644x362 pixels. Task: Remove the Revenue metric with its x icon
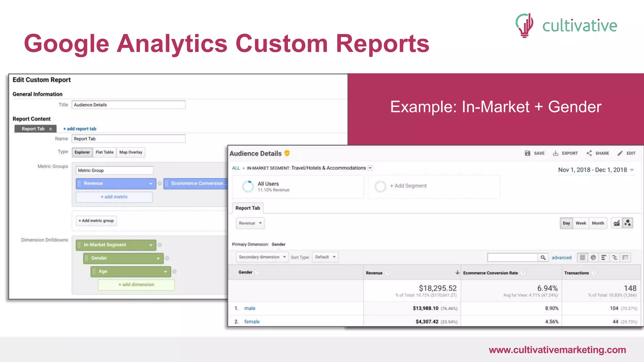159,184
